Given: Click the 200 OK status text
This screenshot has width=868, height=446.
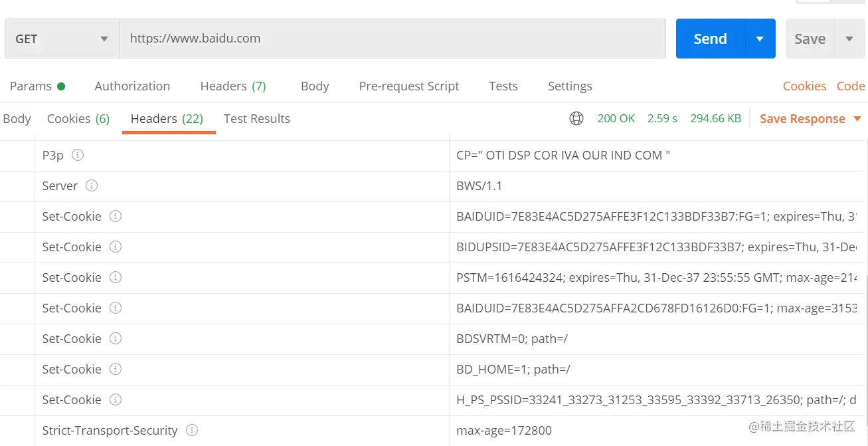Looking at the screenshot, I should tap(616, 118).
